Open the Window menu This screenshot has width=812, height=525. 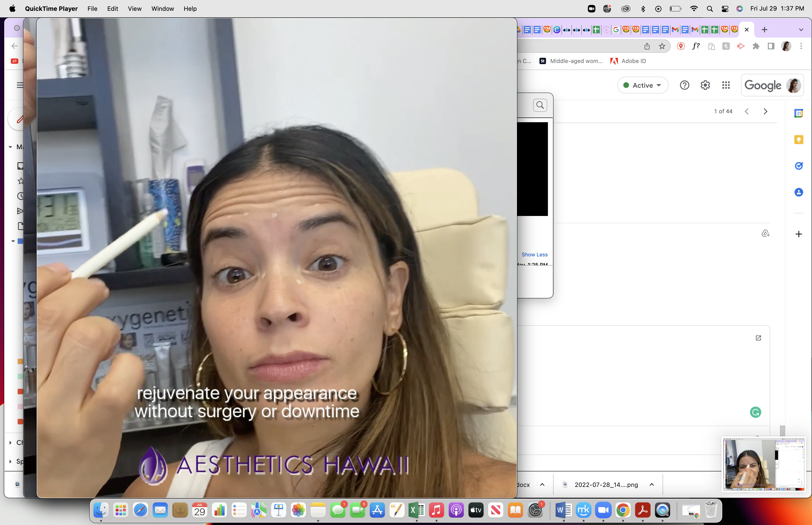point(163,9)
